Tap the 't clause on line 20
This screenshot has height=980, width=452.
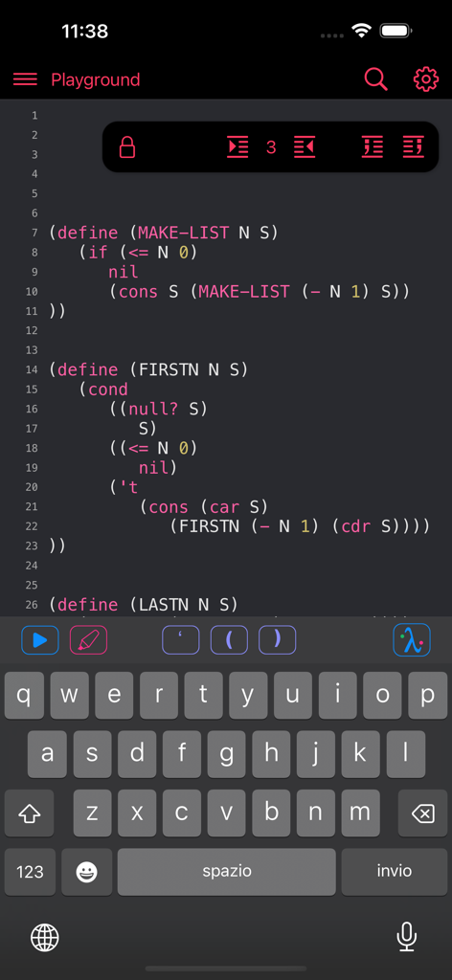[124, 487]
